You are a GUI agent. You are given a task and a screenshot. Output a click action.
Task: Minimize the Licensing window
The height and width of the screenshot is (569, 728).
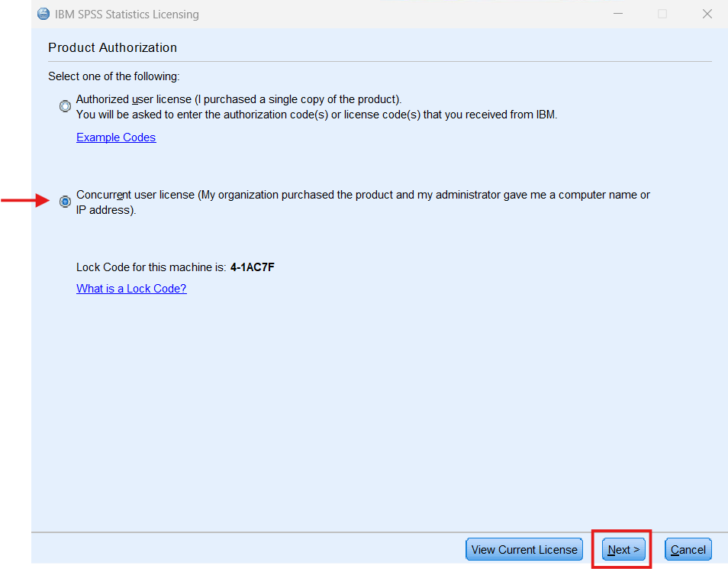618,14
